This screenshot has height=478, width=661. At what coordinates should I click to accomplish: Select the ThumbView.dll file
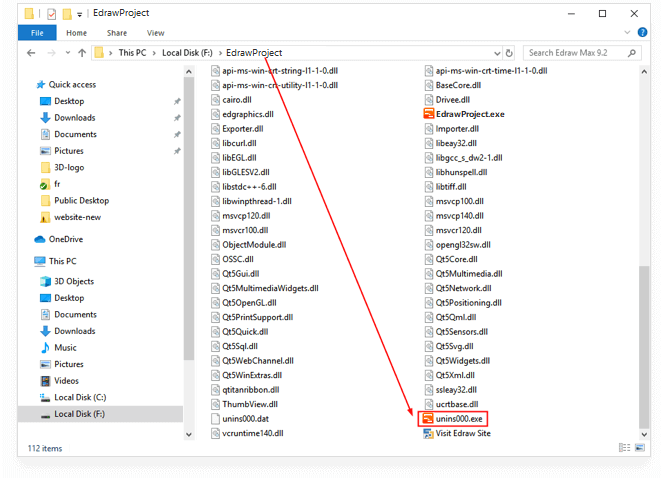245,404
